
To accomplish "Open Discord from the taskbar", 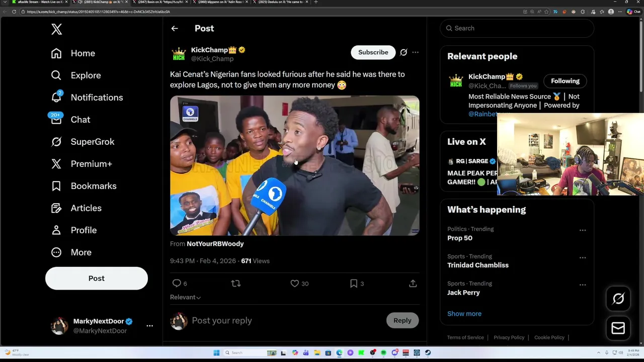I will coord(394,352).
